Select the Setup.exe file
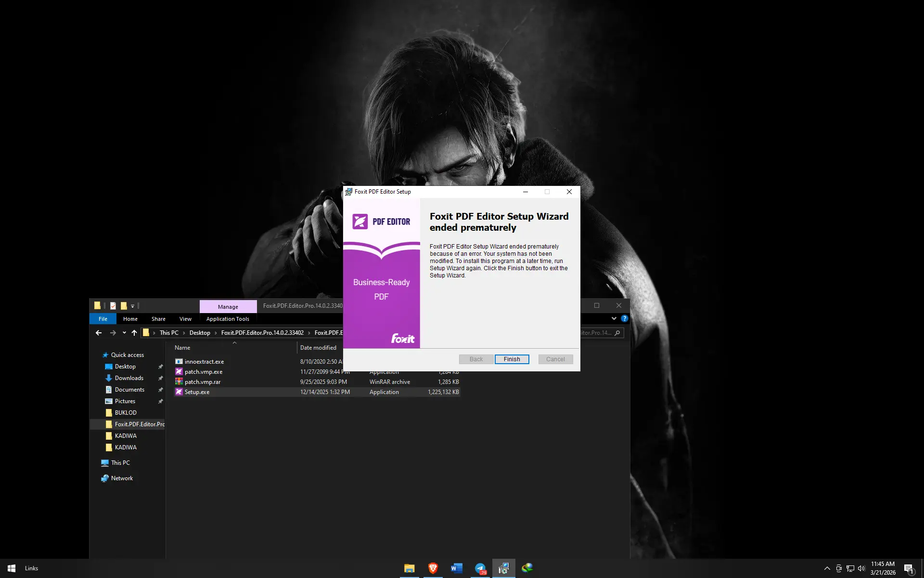Image resolution: width=924 pixels, height=578 pixels. 317,392
